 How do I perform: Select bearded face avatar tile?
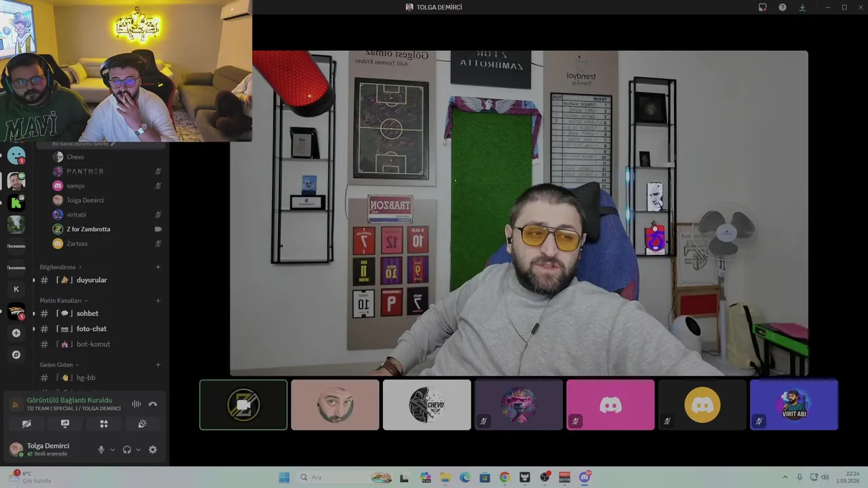click(335, 405)
